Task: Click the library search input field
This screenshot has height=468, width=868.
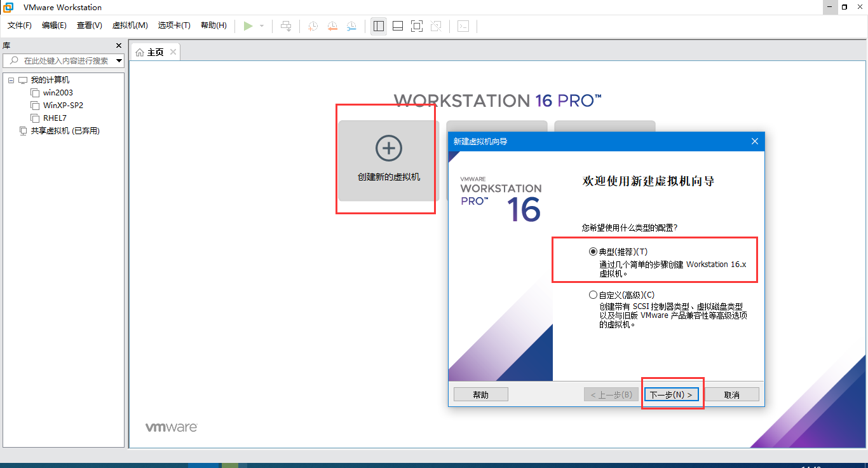Action: point(64,60)
